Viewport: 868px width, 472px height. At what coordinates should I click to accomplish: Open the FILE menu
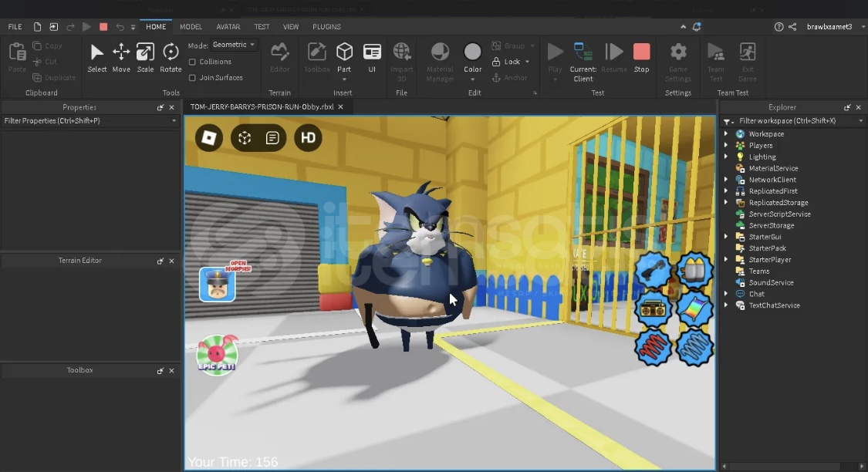tap(15, 26)
